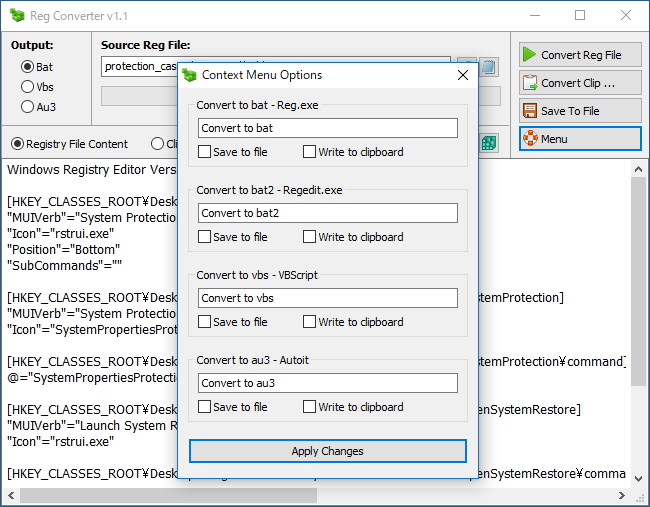The height and width of the screenshot is (507, 650).
Task: Click the clipboard icon on Convert Clip button
Action: 529,83
